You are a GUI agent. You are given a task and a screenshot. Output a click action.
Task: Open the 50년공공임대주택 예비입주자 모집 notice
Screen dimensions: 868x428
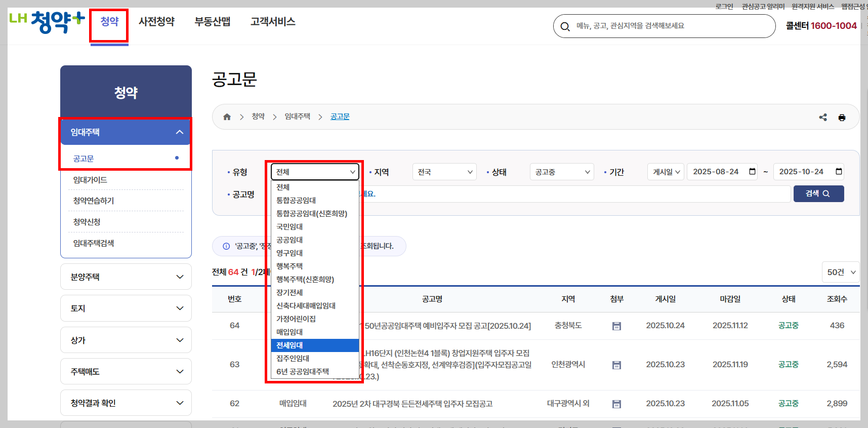point(447,326)
